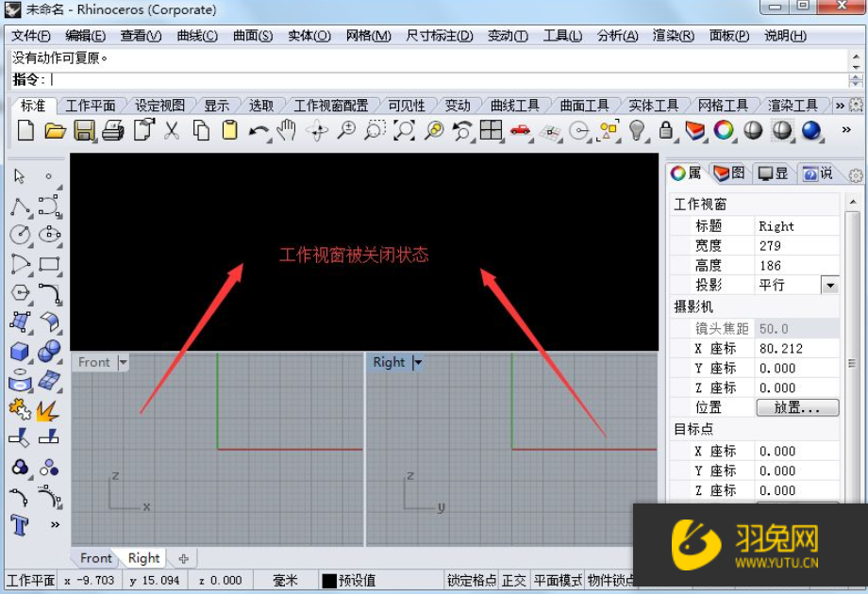Open the 显 display panel tab
Image resolution: width=868 pixels, height=594 pixels.
[x=774, y=173]
